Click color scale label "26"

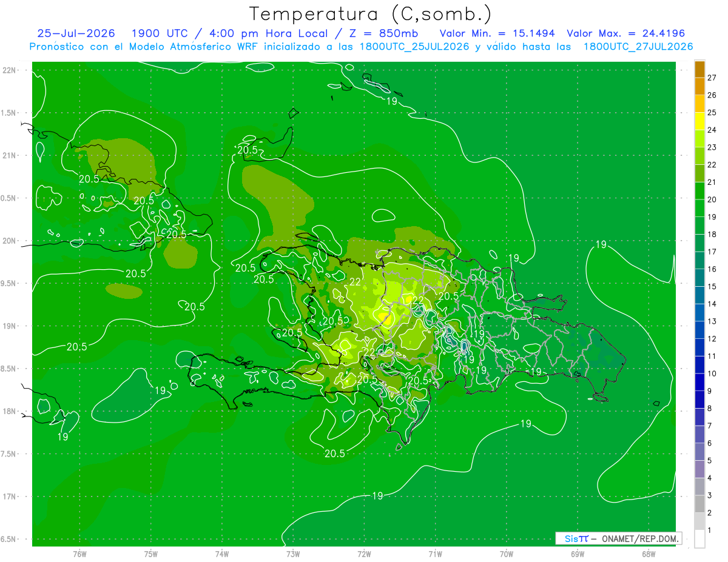pos(712,95)
